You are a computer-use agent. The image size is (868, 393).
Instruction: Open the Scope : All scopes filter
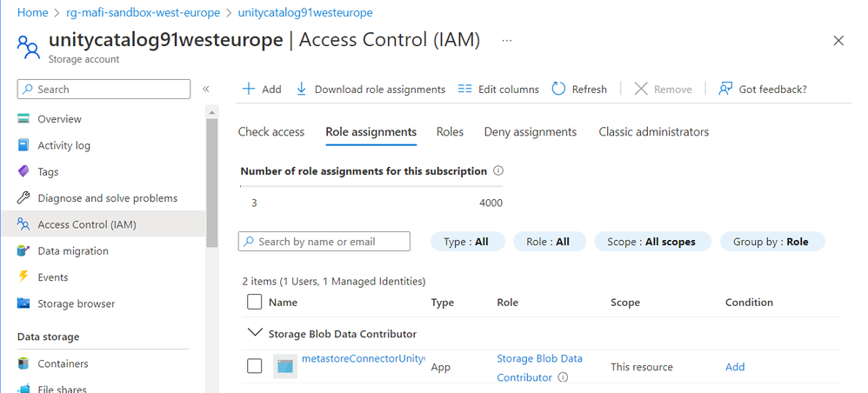[x=651, y=242]
